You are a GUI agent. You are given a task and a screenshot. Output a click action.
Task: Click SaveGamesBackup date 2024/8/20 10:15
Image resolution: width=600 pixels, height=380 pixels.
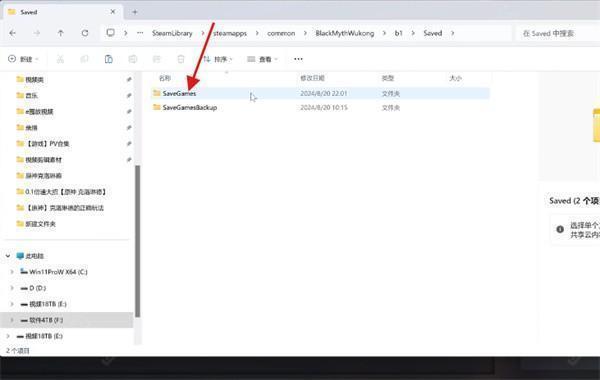tap(324, 108)
